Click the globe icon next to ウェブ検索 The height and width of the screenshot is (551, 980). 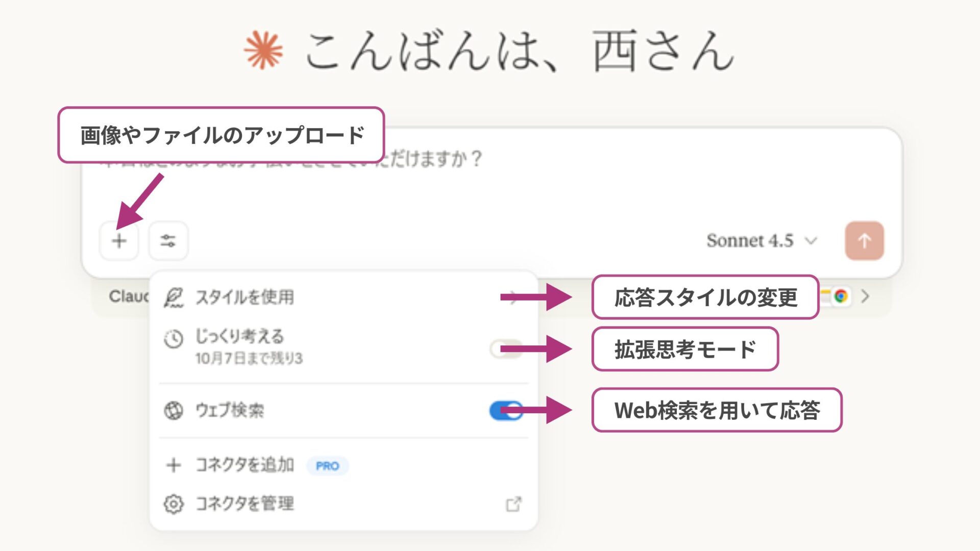(173, 410)
